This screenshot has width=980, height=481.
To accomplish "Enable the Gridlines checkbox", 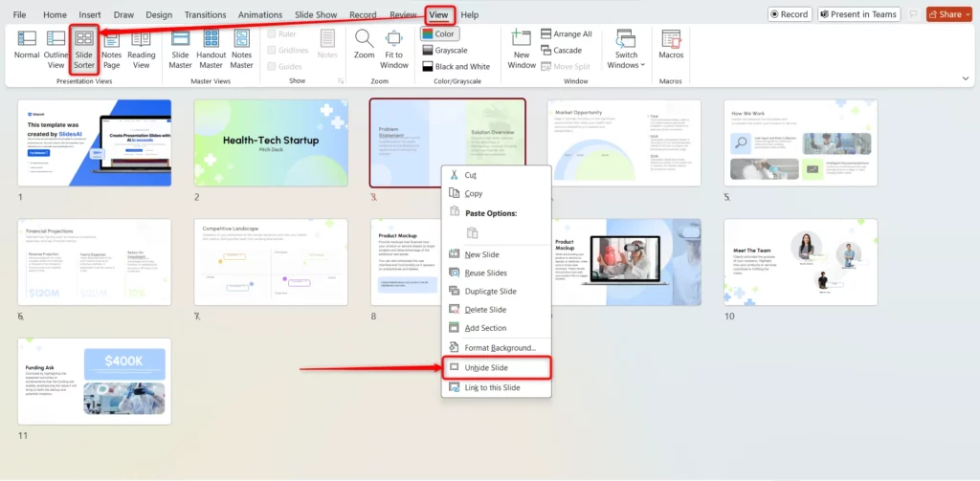I will tap(273, 50).
